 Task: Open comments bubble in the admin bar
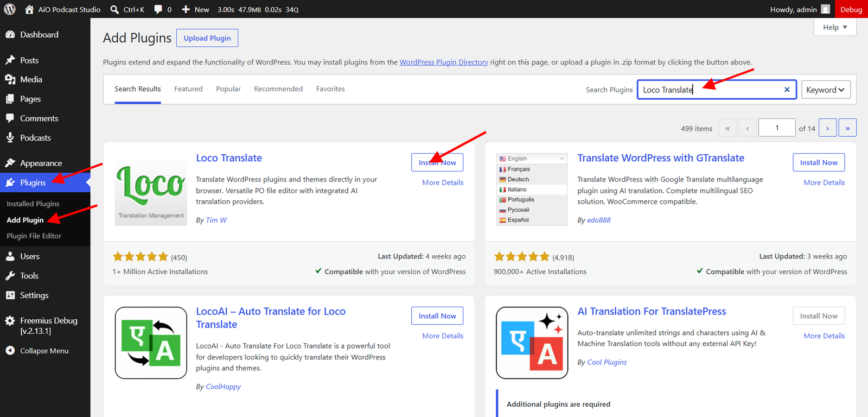158,9
